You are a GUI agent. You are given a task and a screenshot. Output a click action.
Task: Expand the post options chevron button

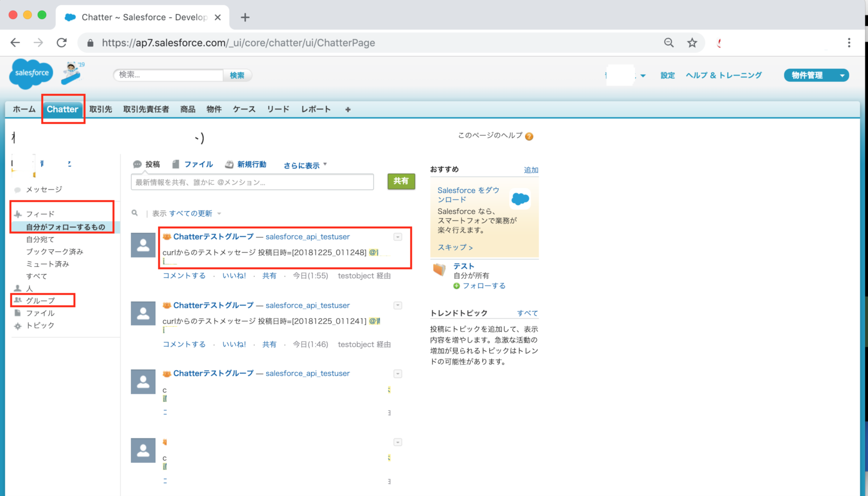[x=397, y=237]
